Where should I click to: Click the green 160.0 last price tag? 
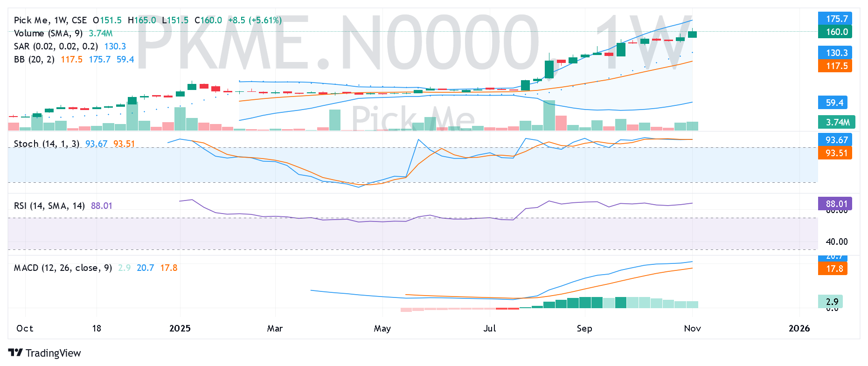click(835, 32)
